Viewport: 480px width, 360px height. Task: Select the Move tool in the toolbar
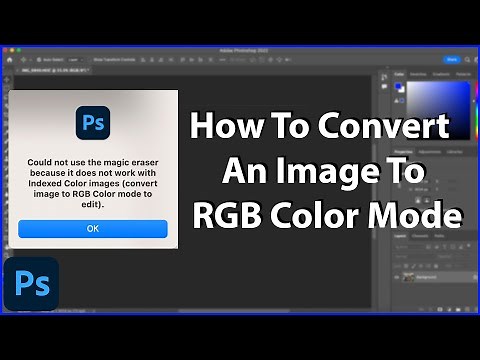point(7,80)
